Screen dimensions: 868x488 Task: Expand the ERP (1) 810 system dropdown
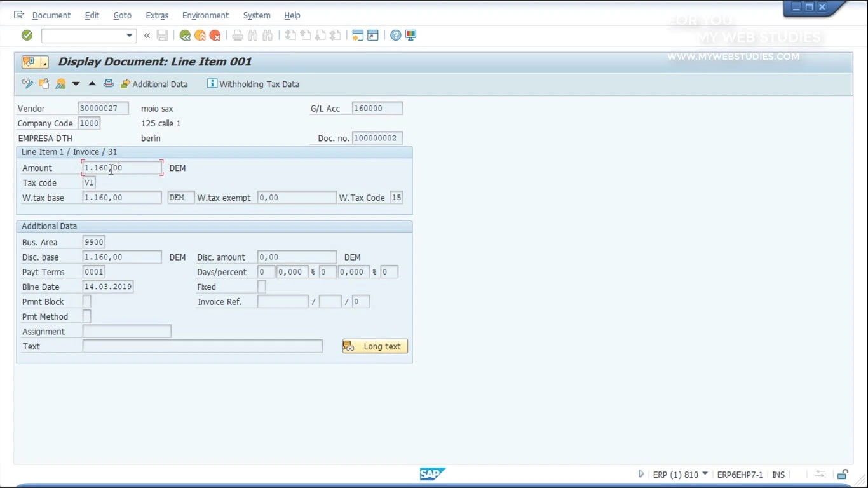[705, 475]
